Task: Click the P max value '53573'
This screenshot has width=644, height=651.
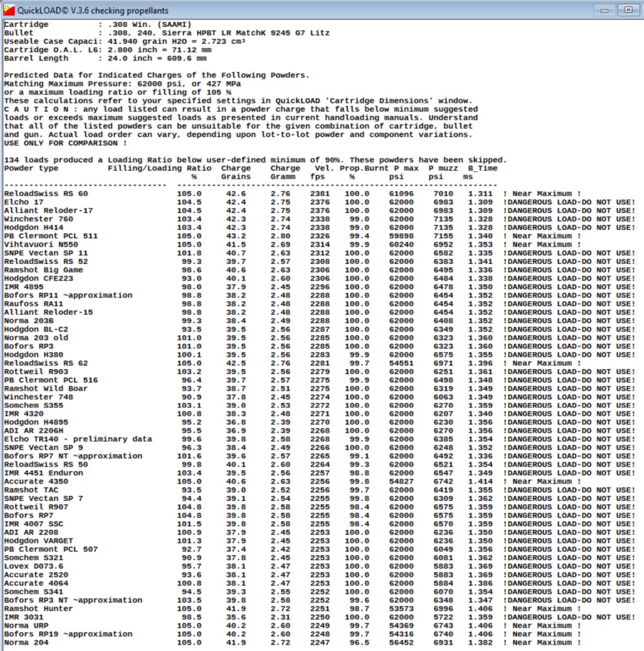Action: click(x=401, y=609)
